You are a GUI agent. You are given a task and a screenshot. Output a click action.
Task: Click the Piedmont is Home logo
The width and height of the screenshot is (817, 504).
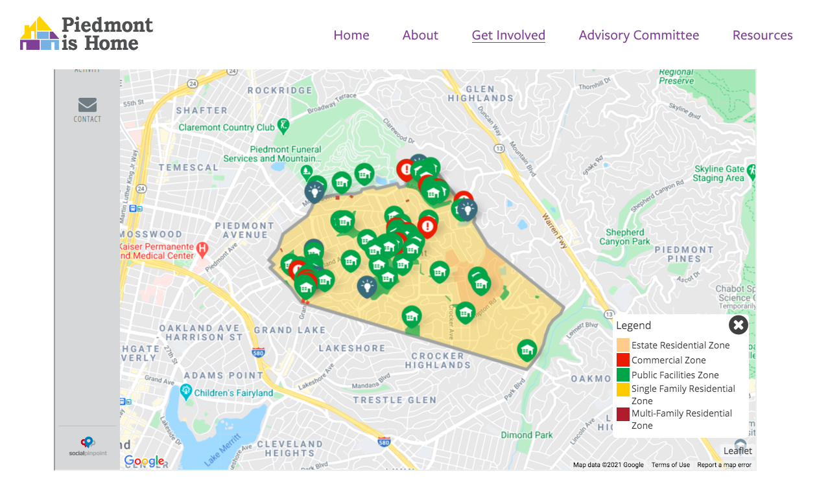[x=87, y=34]
